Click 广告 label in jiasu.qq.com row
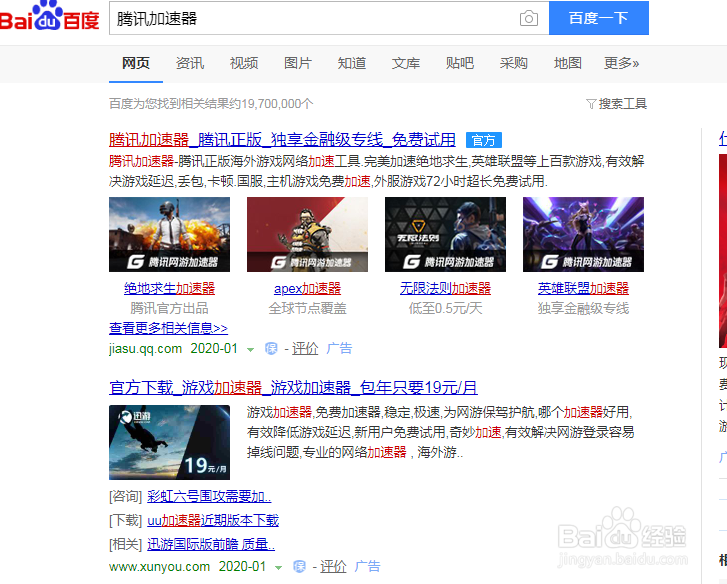Image resolution: width=727 pixels, height=584 pixels. coord(339,349)
